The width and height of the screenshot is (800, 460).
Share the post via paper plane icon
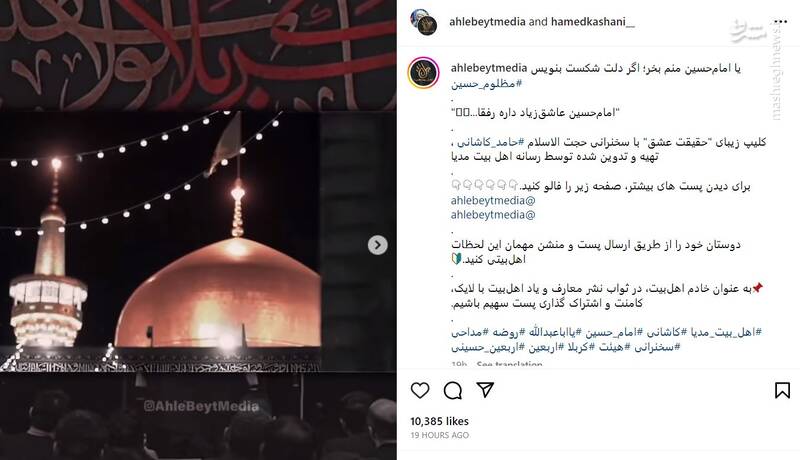[485, 390]
